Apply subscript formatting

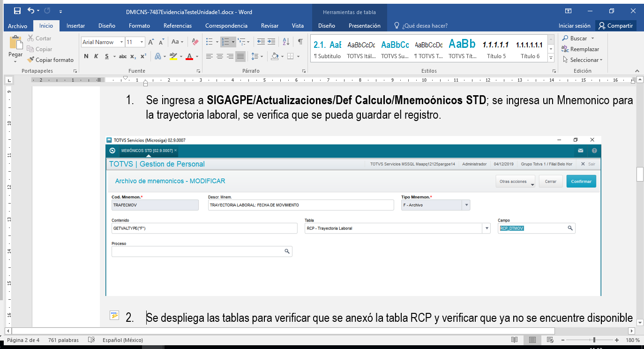pyautogui.click(x=133, y=56)
